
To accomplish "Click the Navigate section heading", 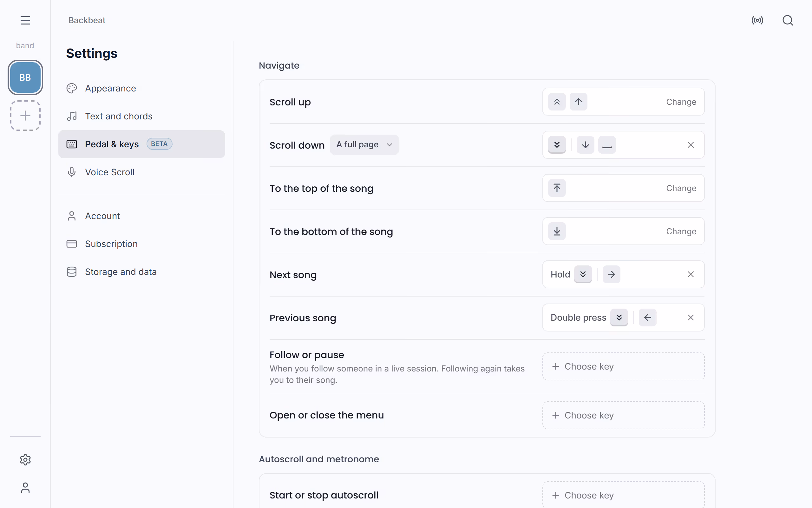I will click(x=279, y=65).
